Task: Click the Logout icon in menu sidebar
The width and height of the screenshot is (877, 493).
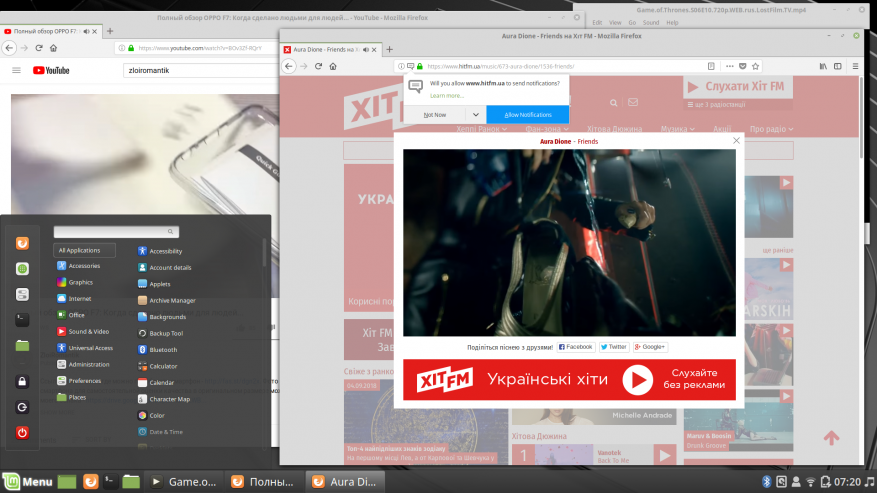Action: (22, 407)
